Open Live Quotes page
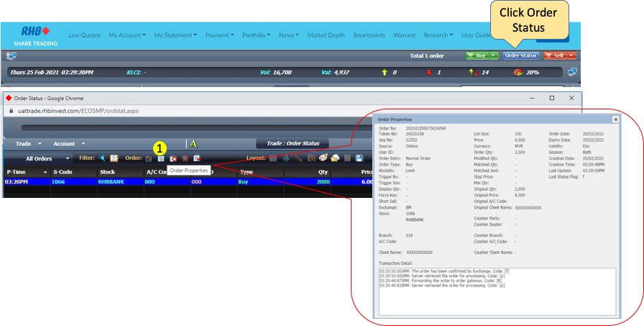Image resolution: width=644 pixels, height=326 pixels. point(84,35)
